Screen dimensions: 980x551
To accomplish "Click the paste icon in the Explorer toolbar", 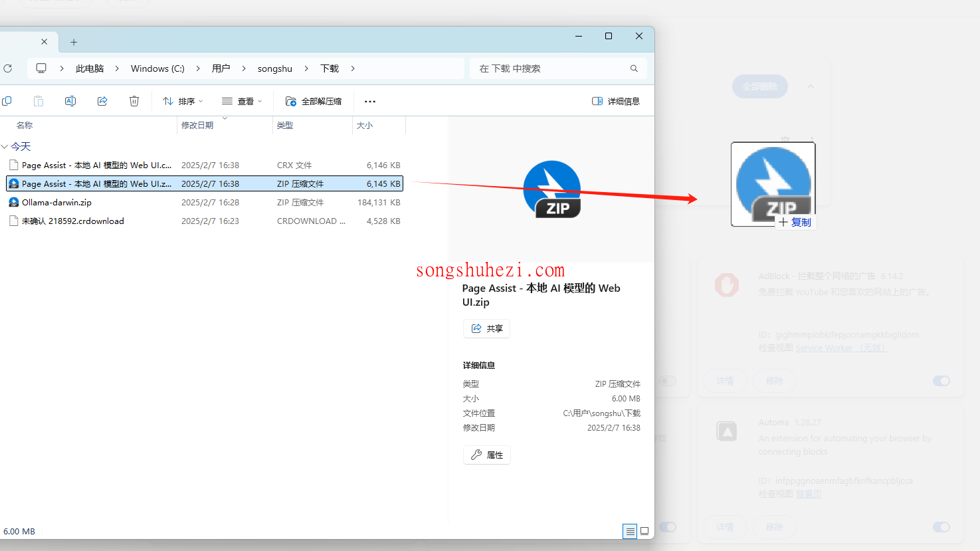I will (39, 101).
